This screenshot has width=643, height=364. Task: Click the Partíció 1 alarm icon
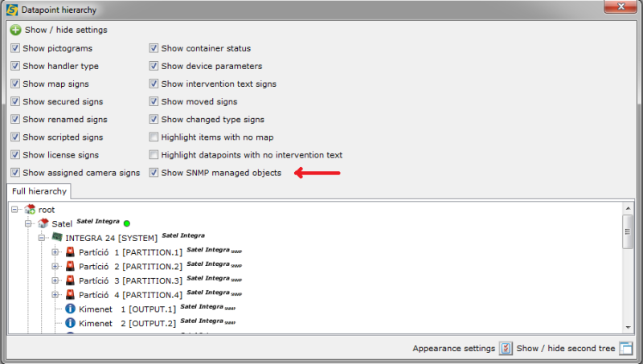70,252
